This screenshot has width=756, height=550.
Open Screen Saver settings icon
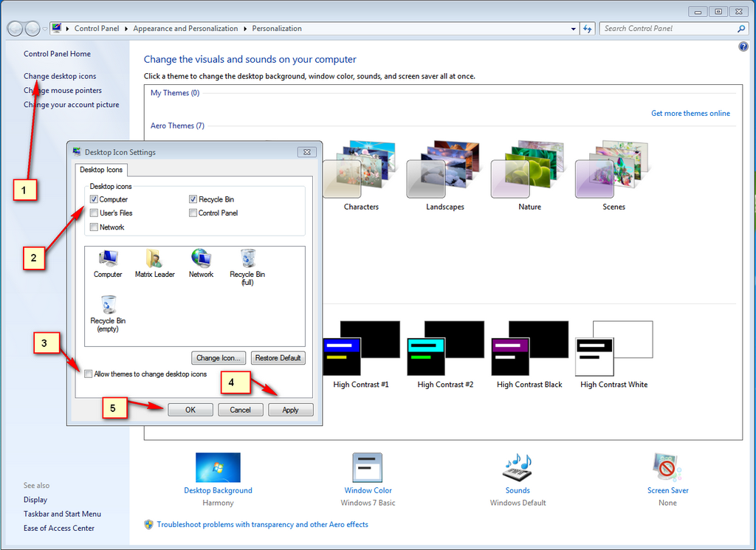(667, 467)
